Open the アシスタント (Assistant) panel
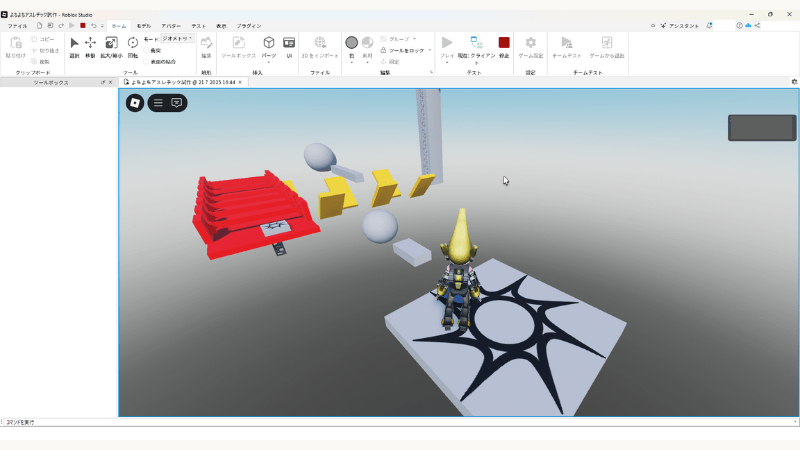This screenshot has width=800, height=450. [680, 26]
